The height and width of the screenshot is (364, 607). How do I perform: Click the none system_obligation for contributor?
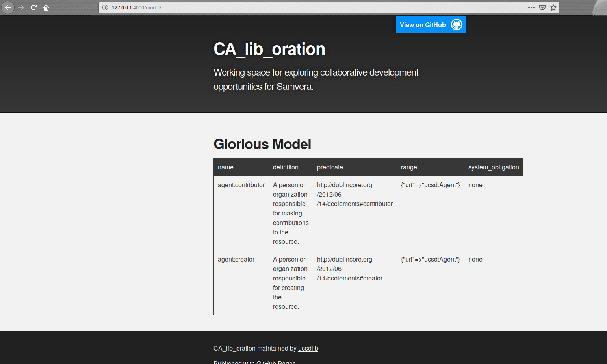tap(475, 185)
